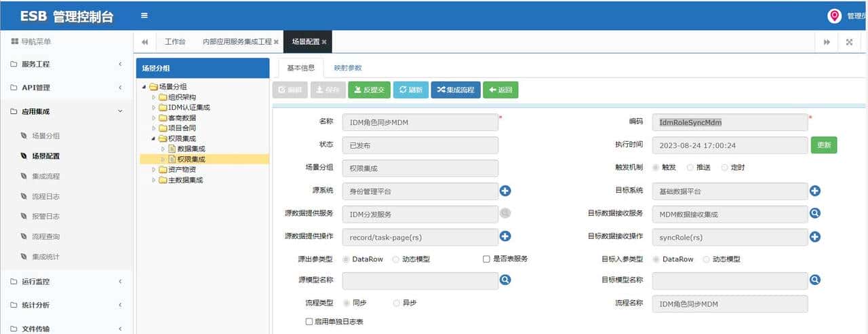Click the 编码 field IdmRoleSyncMdm
The image size is (868, 334).
tap(730, 122)
